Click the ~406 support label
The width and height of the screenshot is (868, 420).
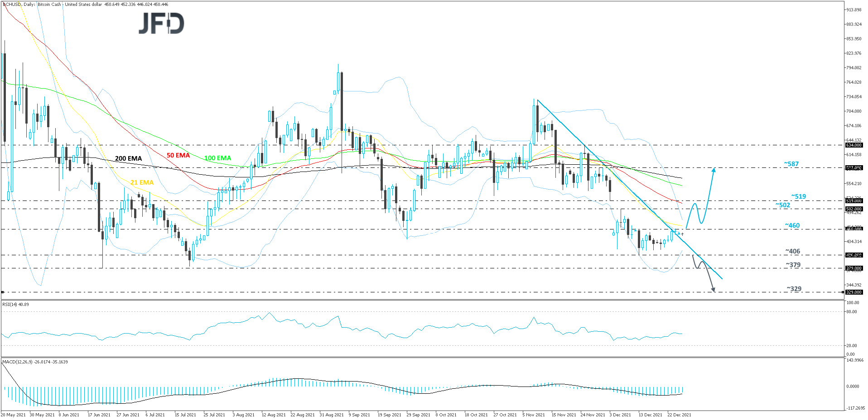click(x=793, y=251)
